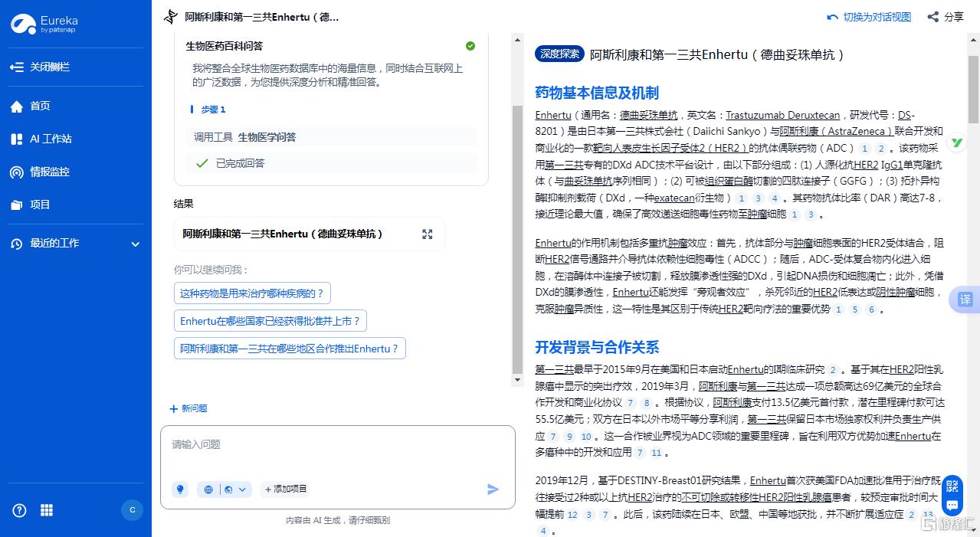This screenshot has width=980, height=537.
Task: Send the question with the paper-plane icon
Action: click(x=493, y=489)
